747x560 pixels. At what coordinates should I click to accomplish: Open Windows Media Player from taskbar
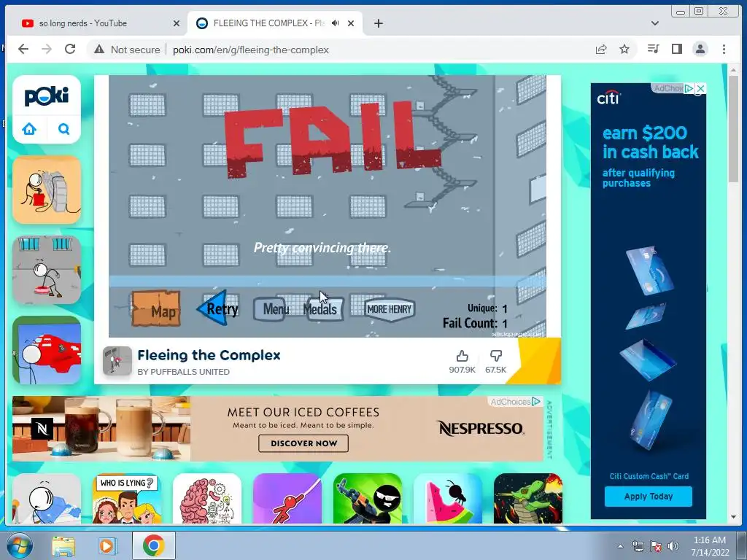point(107,546)
